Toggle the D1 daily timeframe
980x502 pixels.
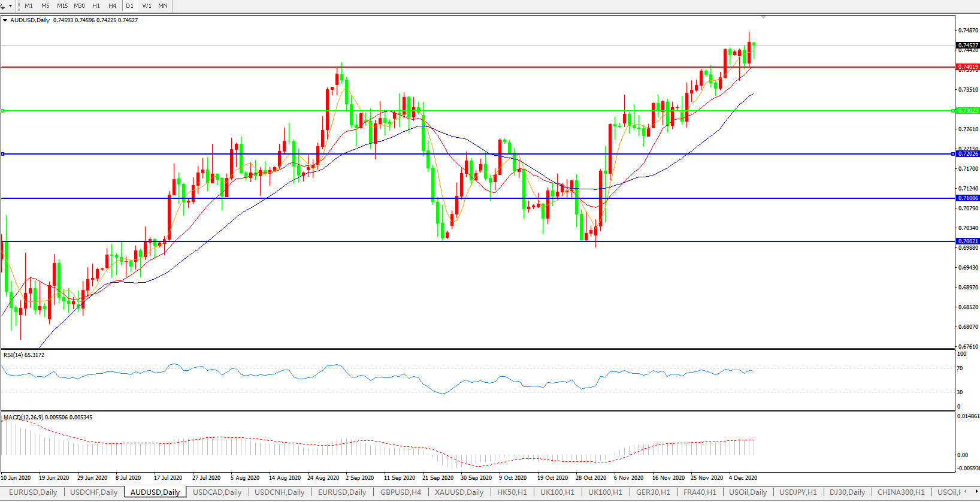point(129,6)
